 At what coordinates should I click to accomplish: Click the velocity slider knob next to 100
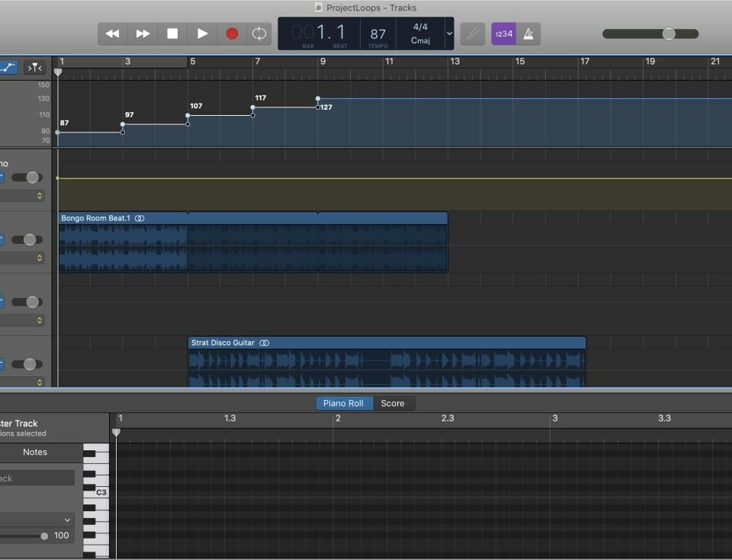44,536
